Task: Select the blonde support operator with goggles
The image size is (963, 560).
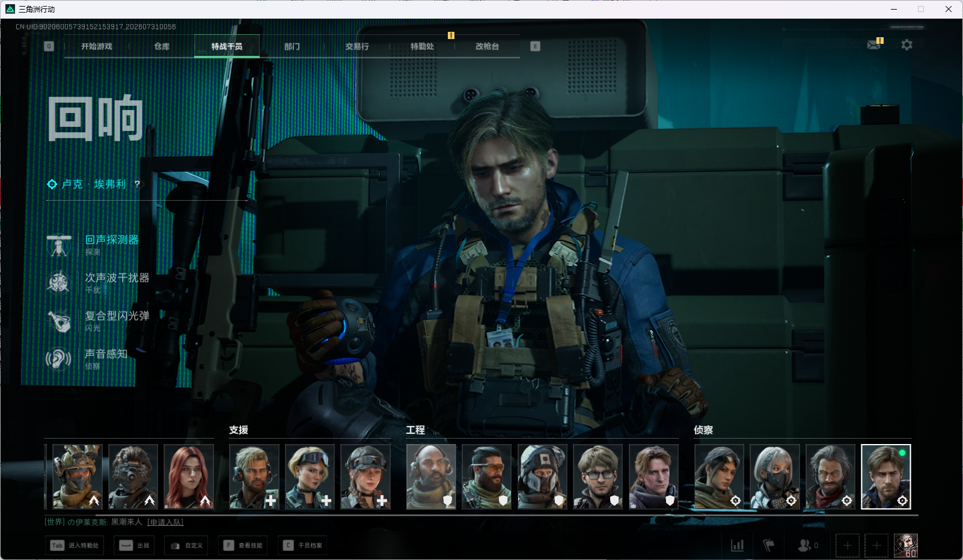Action: point(310,477)
